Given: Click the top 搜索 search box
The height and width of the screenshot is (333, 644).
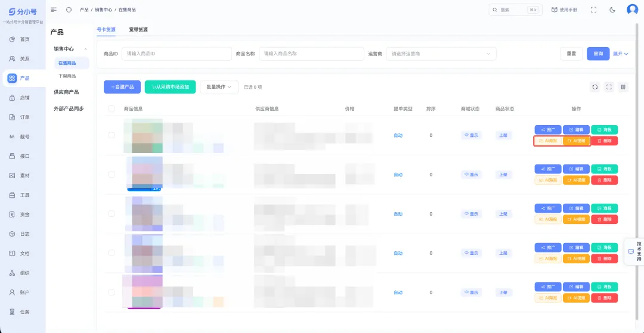Looking at the screenshot, I should (x=515, y=10).
